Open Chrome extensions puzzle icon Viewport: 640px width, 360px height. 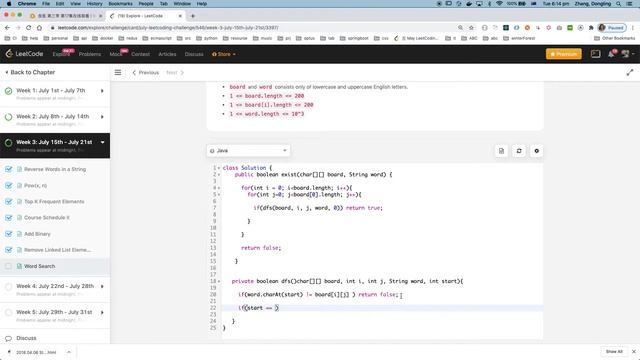point(591,28)
